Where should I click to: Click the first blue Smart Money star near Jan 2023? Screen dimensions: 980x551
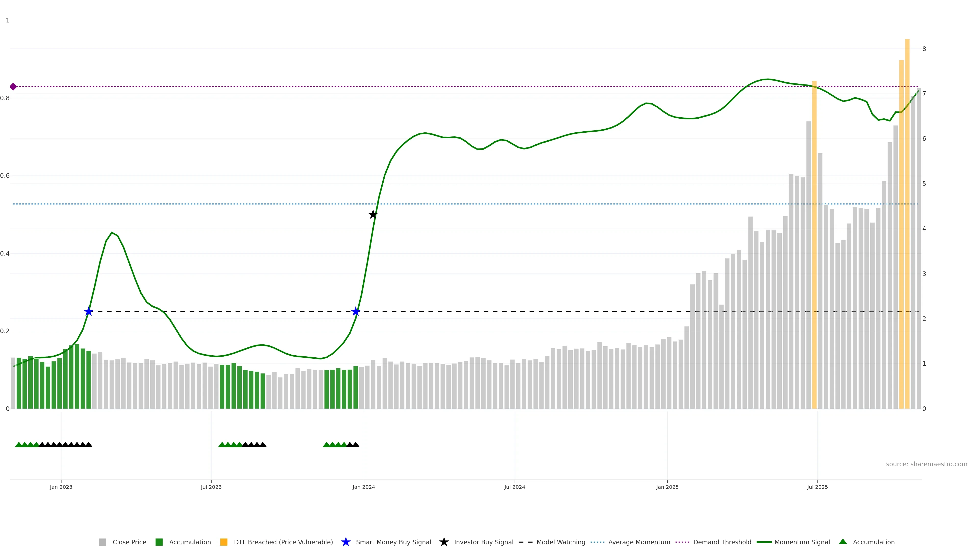tap(88, 312)
